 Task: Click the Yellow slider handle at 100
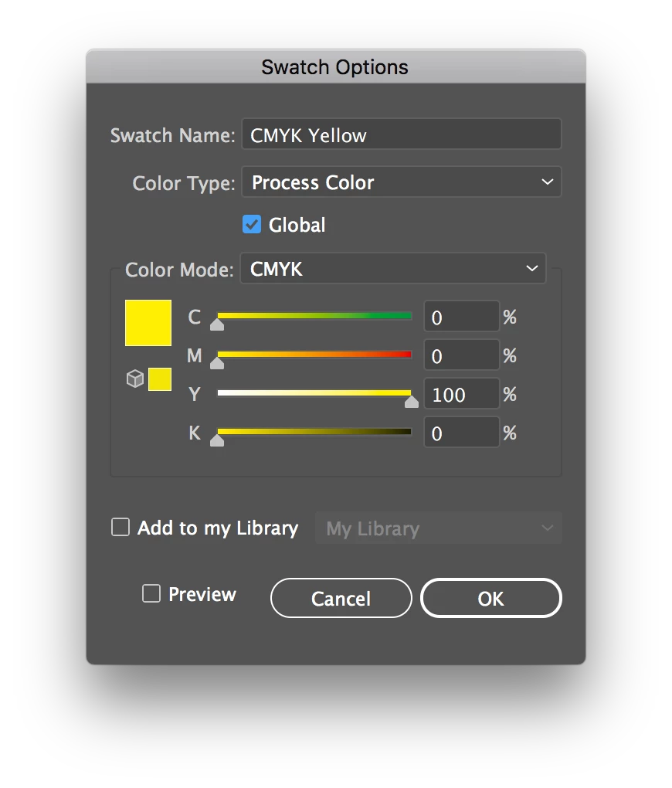pyautogui.click(x=412, y=402)
